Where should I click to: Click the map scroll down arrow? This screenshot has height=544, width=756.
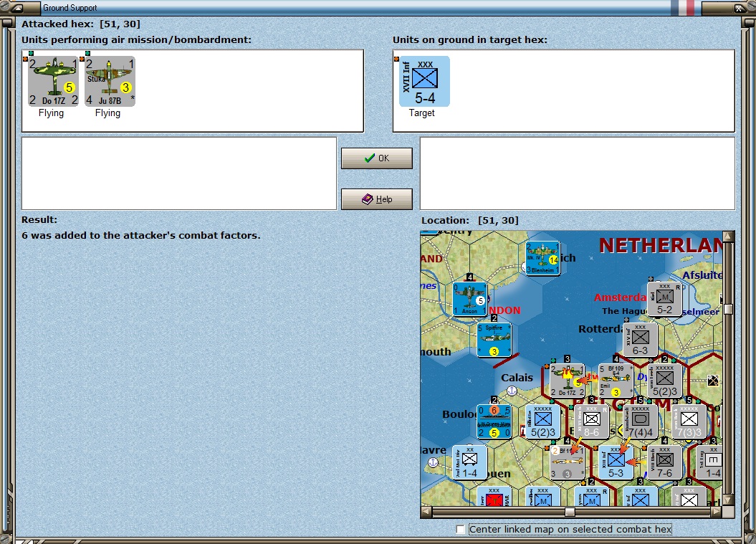(729, 500)
